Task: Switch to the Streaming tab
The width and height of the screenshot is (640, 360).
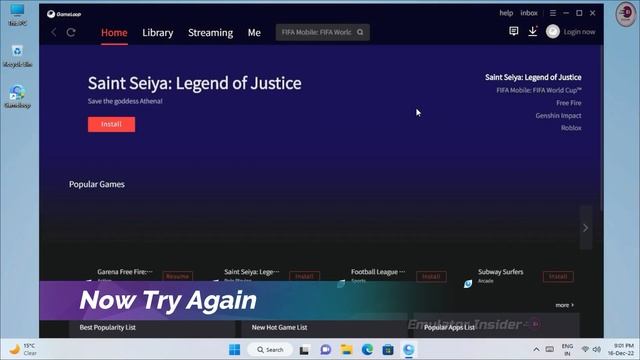Action: pos(211,33)
